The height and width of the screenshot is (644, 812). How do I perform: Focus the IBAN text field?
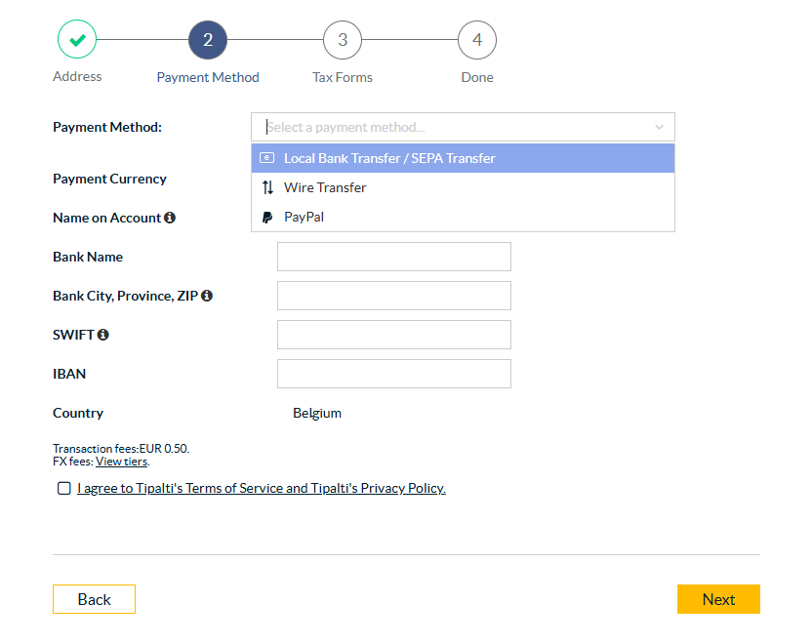point(393,374)
